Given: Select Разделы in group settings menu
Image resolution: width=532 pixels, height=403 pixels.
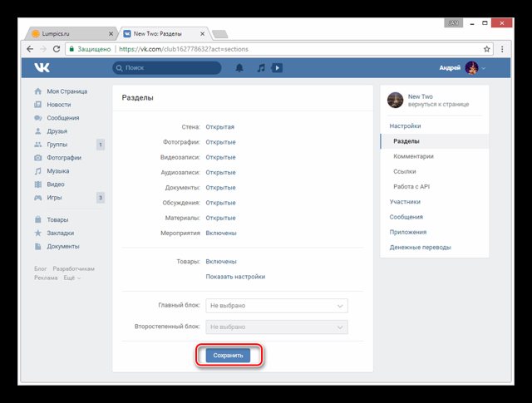Looking at the screenshot, I should pos(435,141).
